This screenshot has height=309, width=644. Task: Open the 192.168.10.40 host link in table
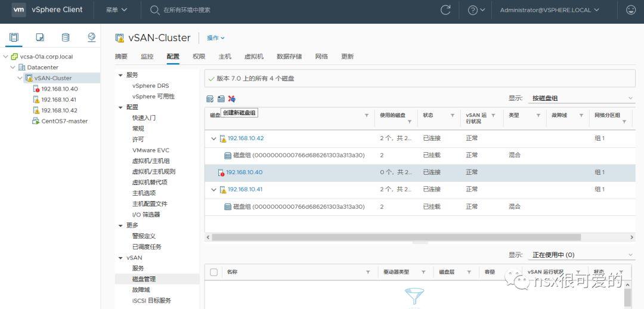244,172
